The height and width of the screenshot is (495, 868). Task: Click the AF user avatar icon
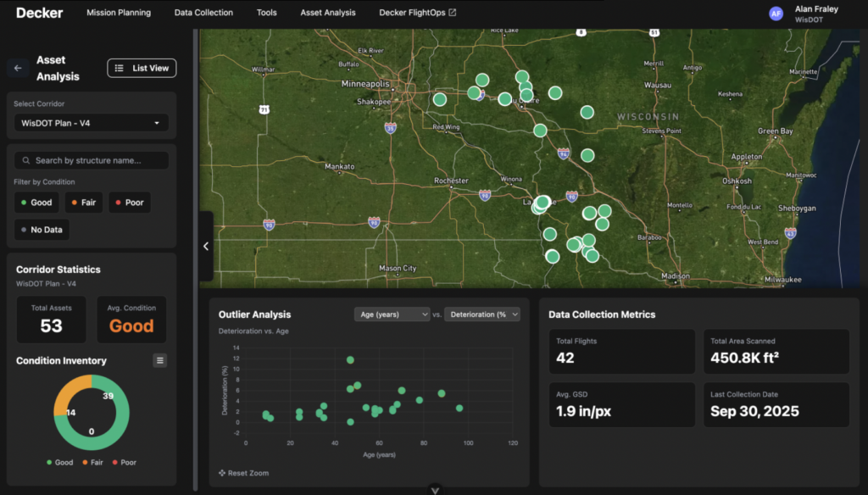coord(776,14)
